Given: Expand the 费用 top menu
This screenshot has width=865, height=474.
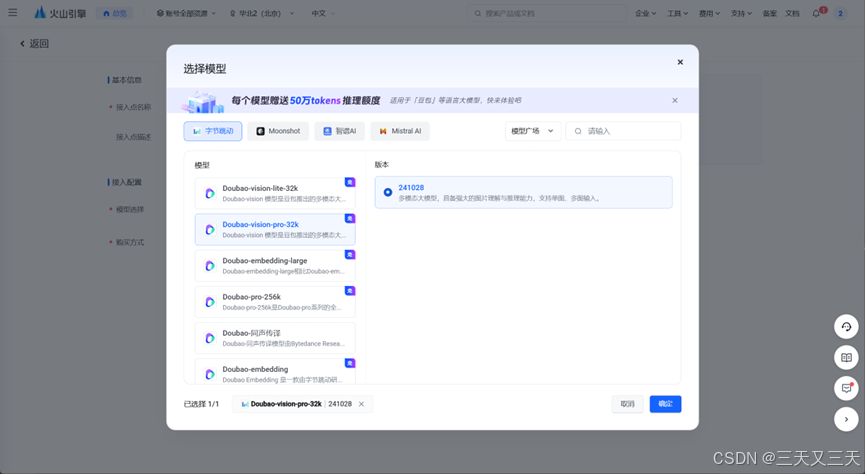Looking at the screenshot, I should pos(709,13).
